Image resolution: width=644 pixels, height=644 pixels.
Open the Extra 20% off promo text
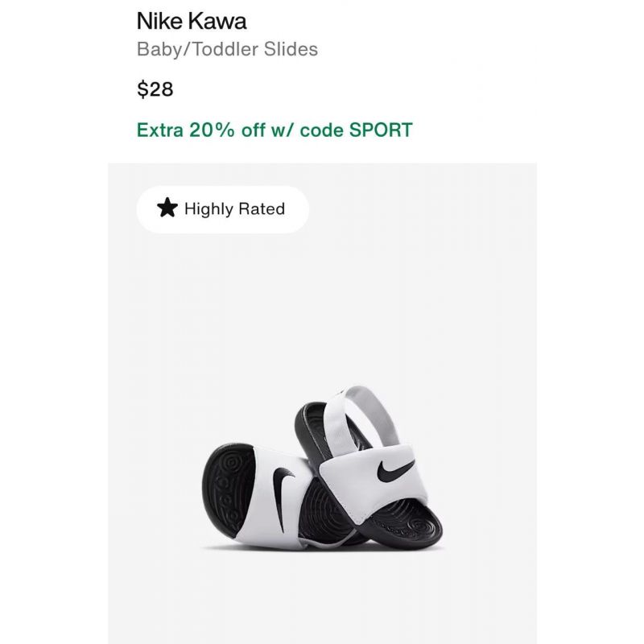click(275, 130)
